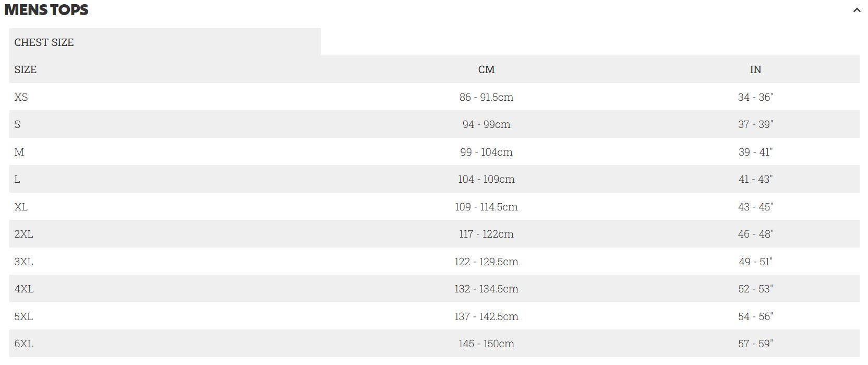Image resolution: width=868 pixels, height=365 pixels.
Task: Select the CHEST SIZE header cell
Action: click(x=44, y=42)
